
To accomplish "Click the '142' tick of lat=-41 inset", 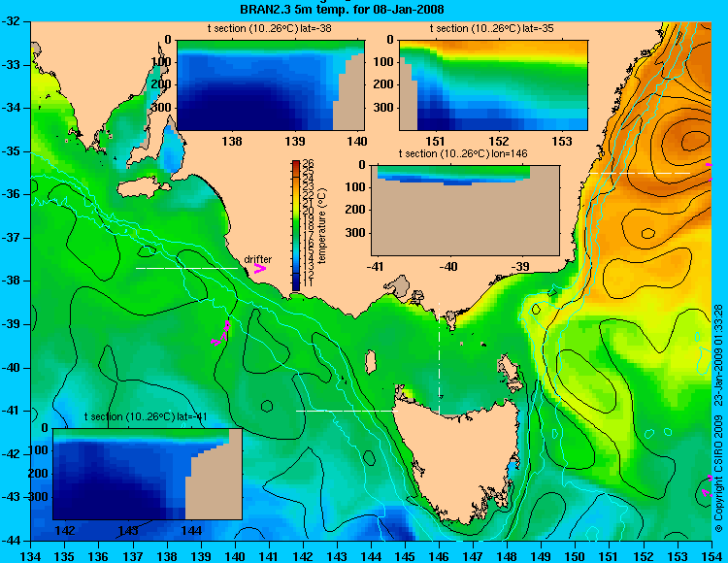I will 65,530.
